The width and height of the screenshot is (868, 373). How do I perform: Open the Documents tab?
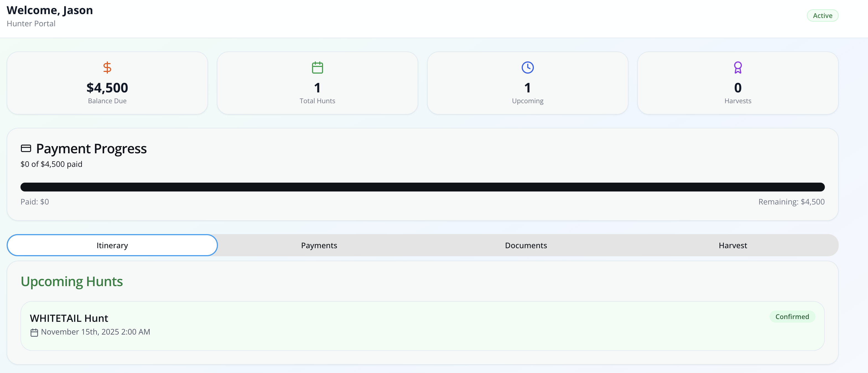tap(526, 245)
